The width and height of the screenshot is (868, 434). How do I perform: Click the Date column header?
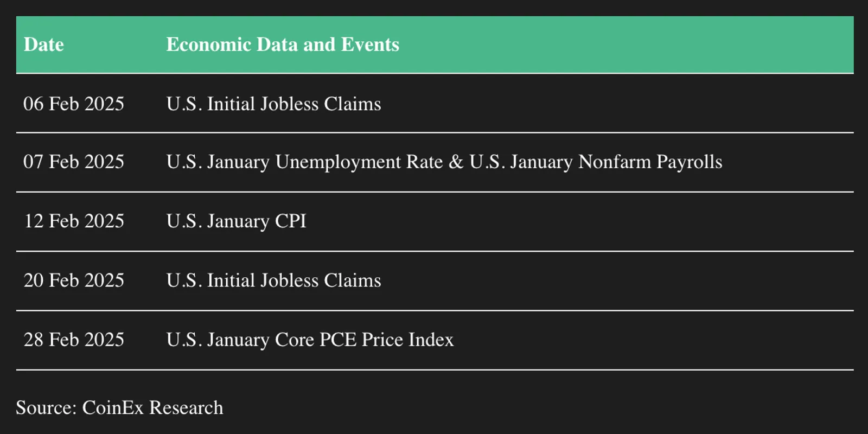coord(44,44)
